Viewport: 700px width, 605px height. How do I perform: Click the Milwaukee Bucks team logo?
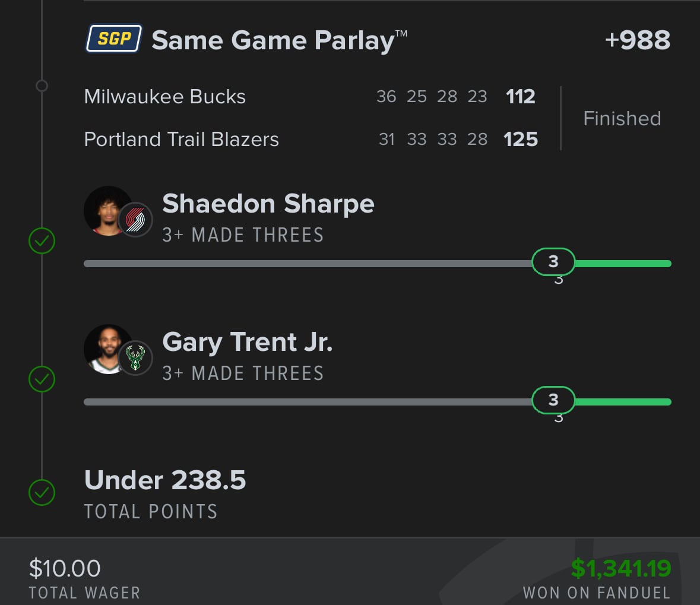point(135,357)
